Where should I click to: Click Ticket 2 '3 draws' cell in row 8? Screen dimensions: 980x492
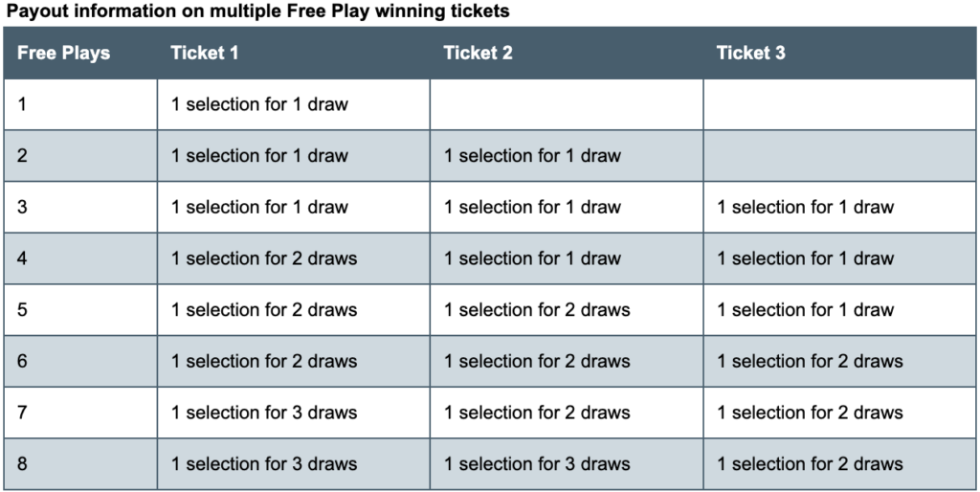[567, 464]
